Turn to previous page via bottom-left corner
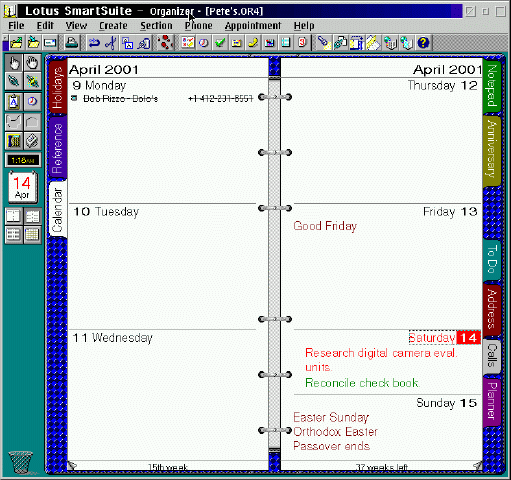Viewport: 511px width, 480px height. (x=72, y=465)
